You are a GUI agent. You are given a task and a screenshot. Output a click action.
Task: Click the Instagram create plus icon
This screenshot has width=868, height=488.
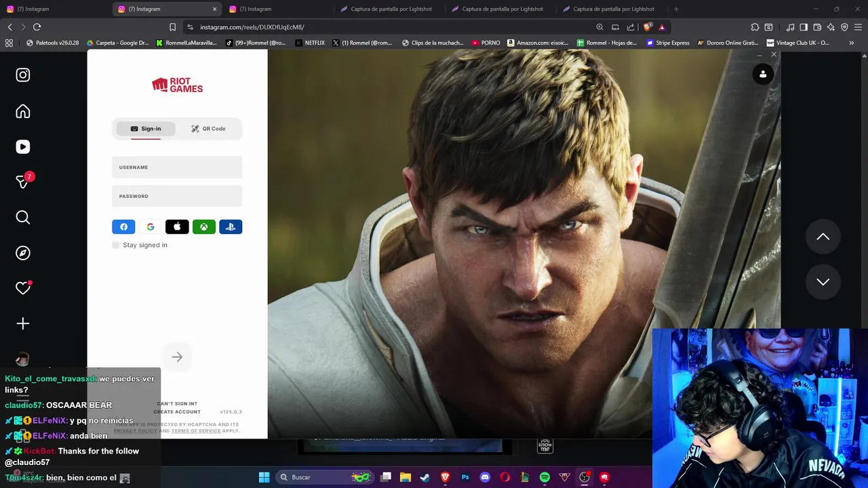23,324
